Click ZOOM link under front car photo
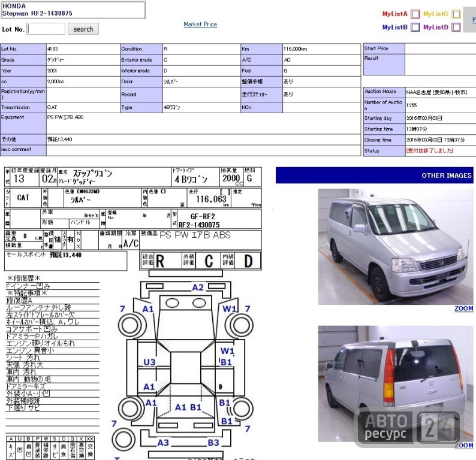The width and height of the screenshot is (476, 460). [463, 308]
